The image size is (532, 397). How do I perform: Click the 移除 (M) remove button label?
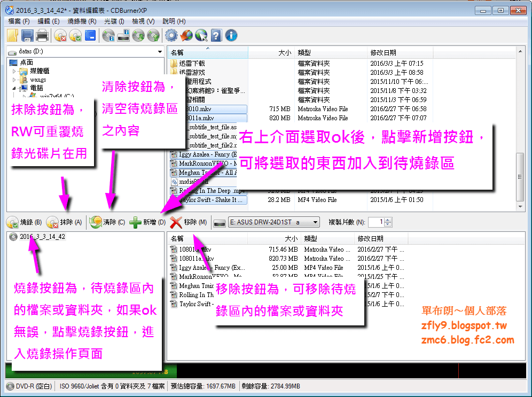195,222
